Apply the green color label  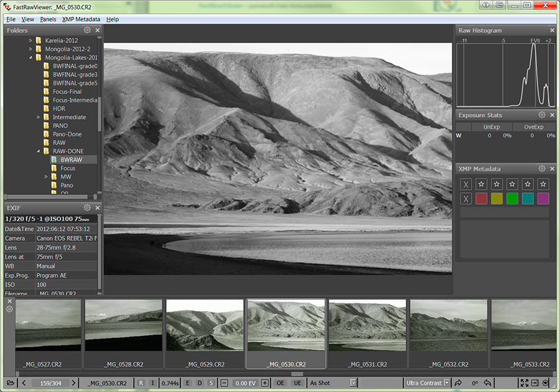512,198
